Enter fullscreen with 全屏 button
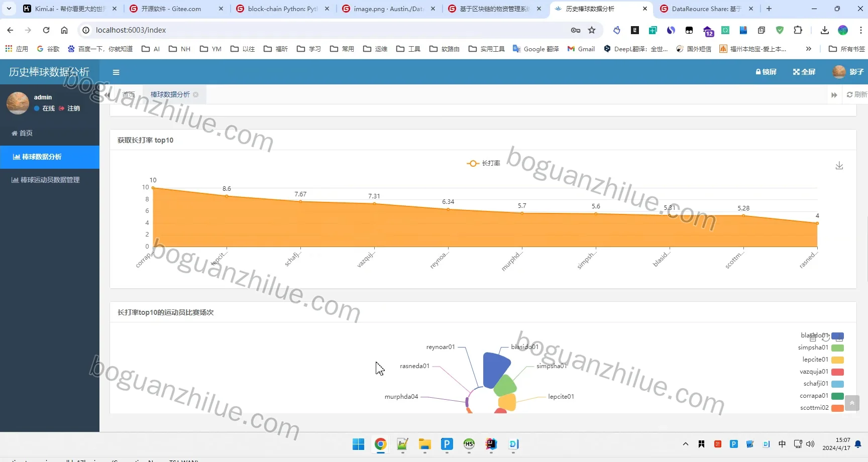Viewport: 868px width, 462px height. 804,72
